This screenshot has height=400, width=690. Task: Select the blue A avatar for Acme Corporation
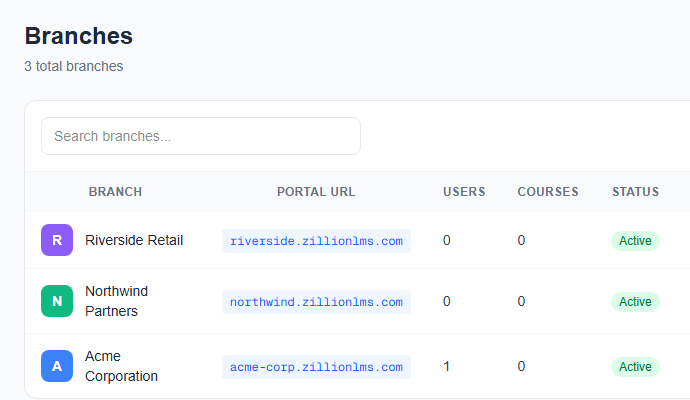tap(57, 366)
